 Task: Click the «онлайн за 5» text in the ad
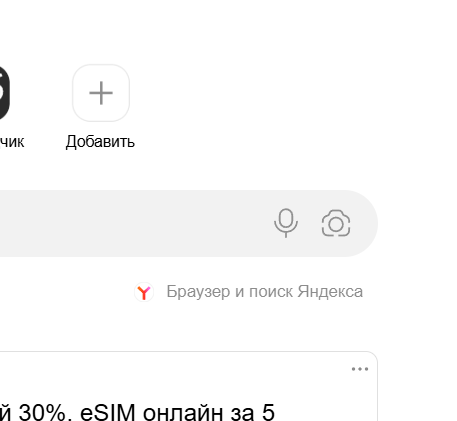[209, 412]
